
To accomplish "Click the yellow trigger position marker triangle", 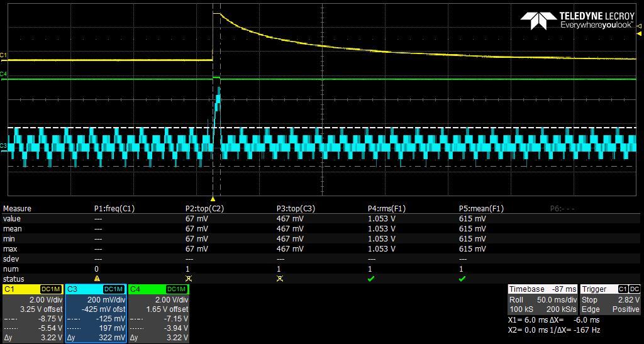I will coord(213,198).
